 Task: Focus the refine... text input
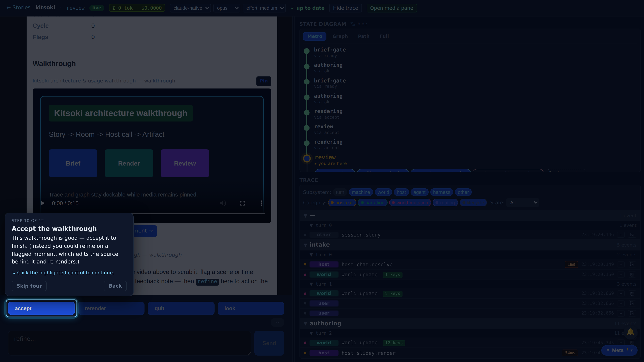coord(129,343)
